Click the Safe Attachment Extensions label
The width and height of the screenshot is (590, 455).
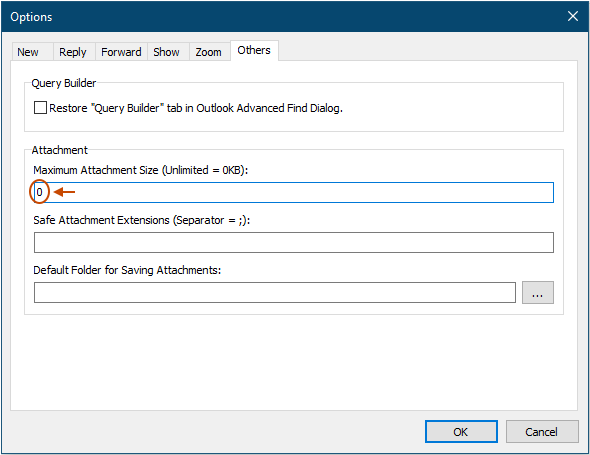point(141,220)
